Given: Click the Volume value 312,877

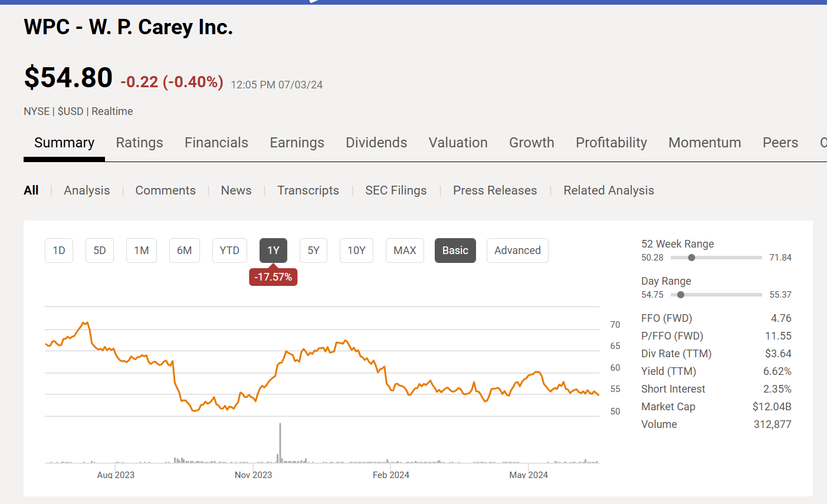Looking at the screenshot, I should point(773,424).
